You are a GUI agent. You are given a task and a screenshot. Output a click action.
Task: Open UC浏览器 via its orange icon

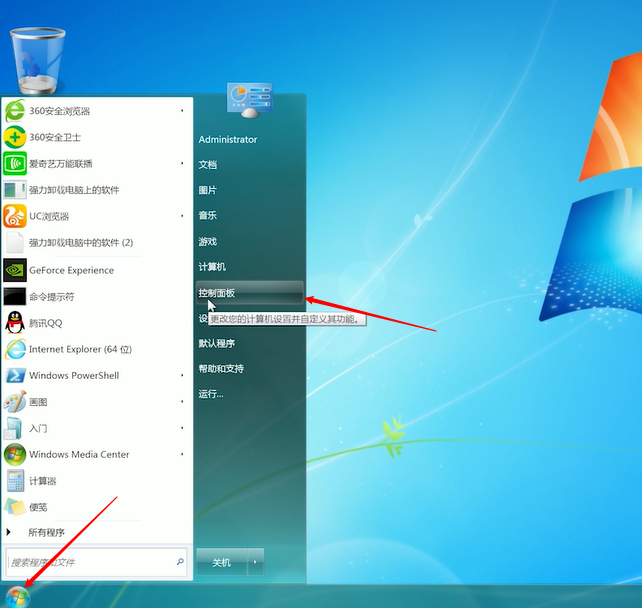pyautogui.click(x=15, y=216)
